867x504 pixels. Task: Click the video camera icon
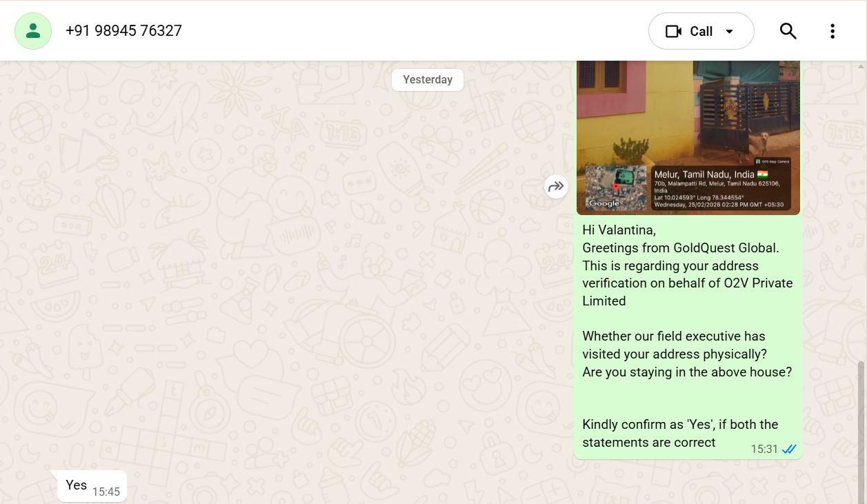pyautogui.click(x=673, y=32)
